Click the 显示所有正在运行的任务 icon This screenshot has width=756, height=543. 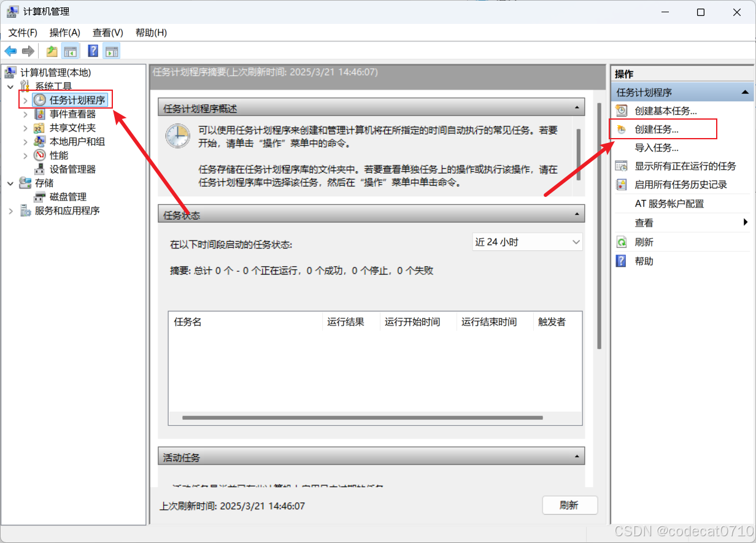622,166
